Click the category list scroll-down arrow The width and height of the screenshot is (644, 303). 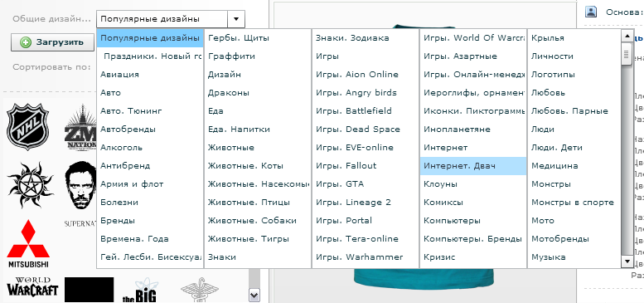pos(627,261)
